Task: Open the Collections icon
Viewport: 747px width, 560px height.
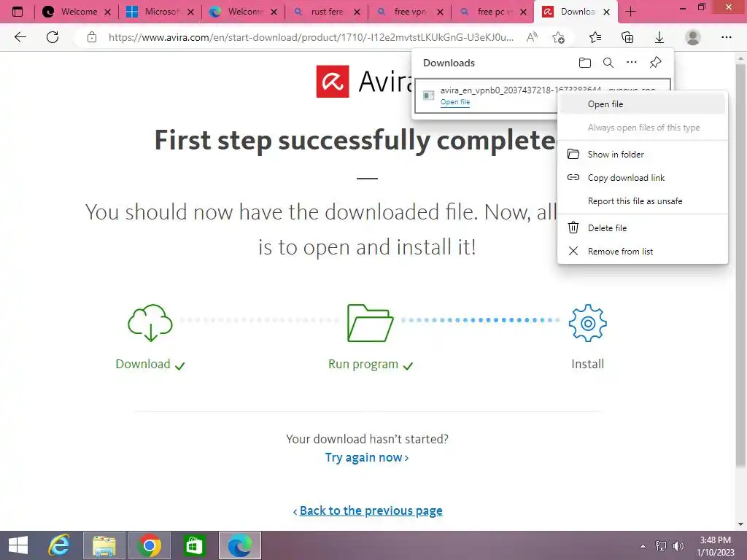Action: (627, 37)
